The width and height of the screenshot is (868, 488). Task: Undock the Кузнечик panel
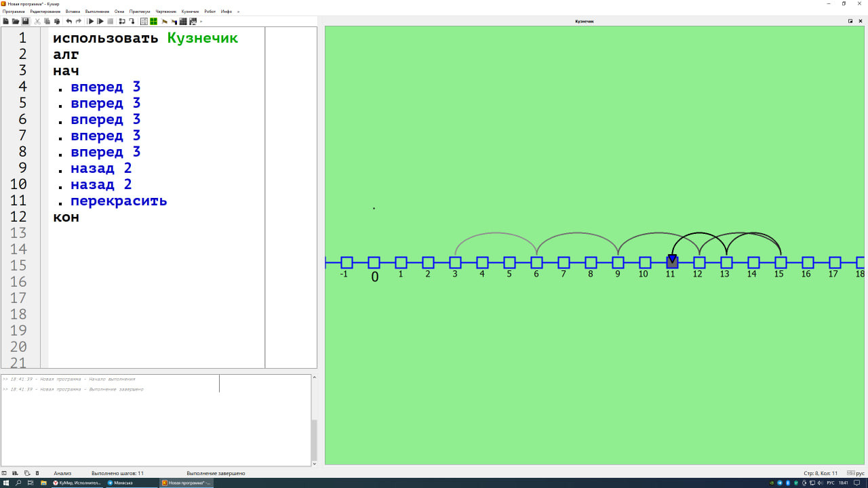(850, 21)
